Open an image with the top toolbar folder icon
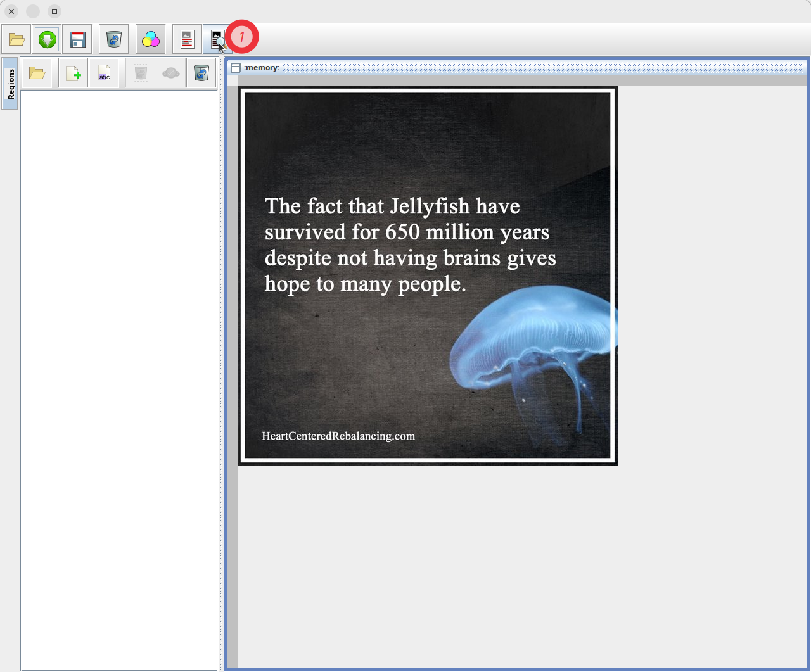Viewport: 811px width, 672px height. 16,39
